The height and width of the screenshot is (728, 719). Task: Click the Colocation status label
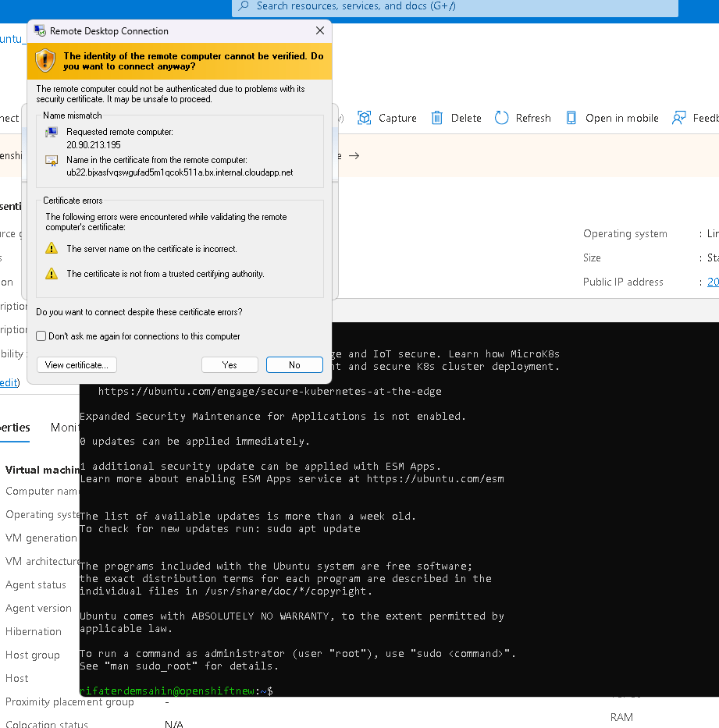[46, 724]
